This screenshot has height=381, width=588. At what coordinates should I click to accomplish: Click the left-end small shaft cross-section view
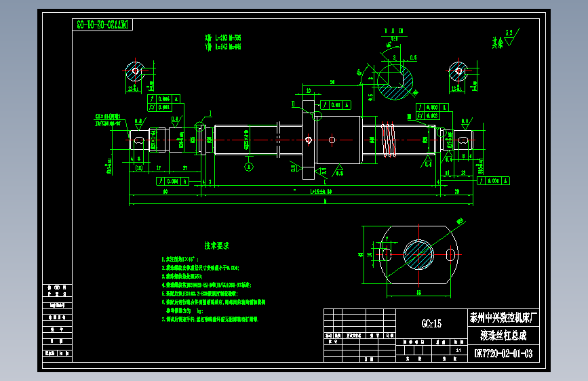tap(135, 71)
